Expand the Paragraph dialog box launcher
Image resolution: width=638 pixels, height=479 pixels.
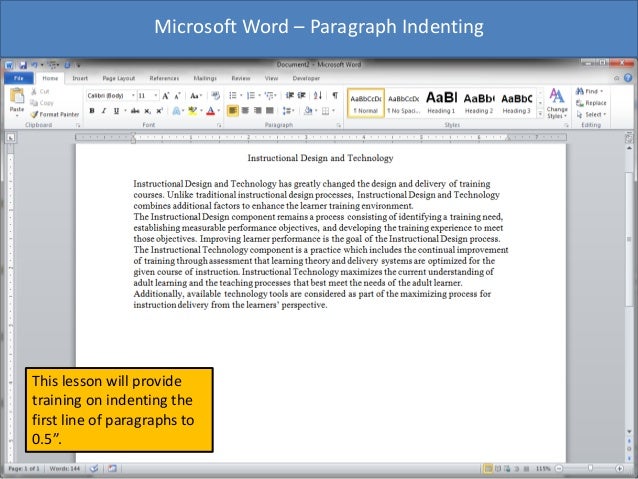click(x=339, y=126)
